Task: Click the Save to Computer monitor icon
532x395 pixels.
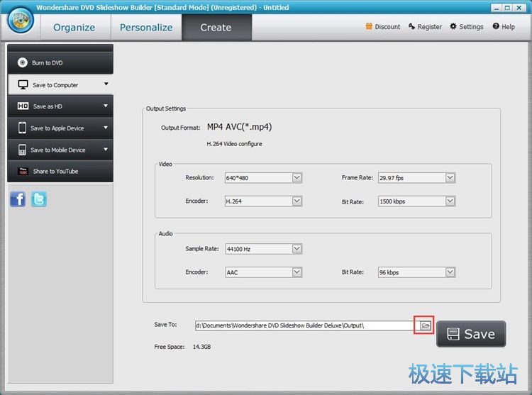Action: point(23,85)
